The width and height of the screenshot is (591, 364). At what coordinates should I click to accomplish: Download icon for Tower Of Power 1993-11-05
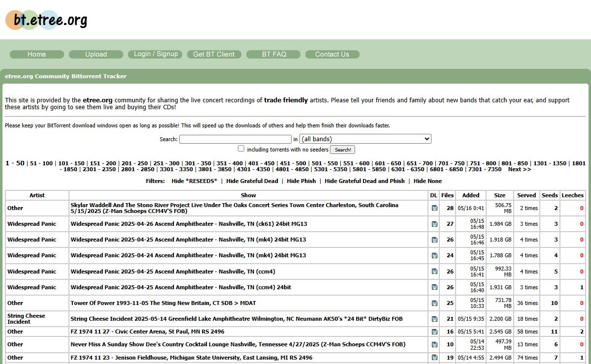point(434,303)
